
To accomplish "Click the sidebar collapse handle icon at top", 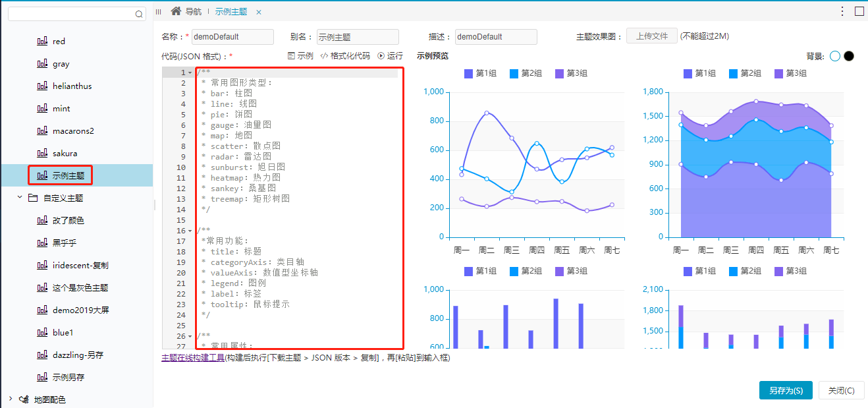I will click(x=158, y=12).
